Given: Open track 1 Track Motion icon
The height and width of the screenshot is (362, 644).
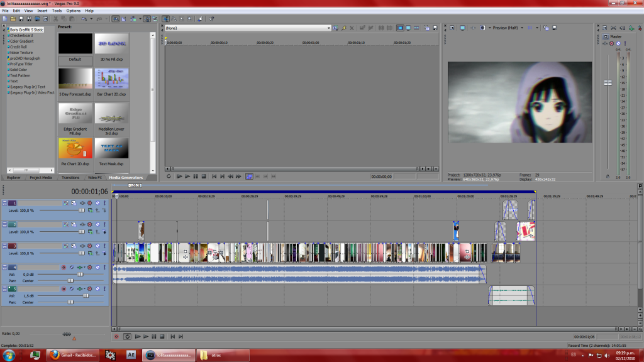Looking at the screenshot, I should (74, 203).
